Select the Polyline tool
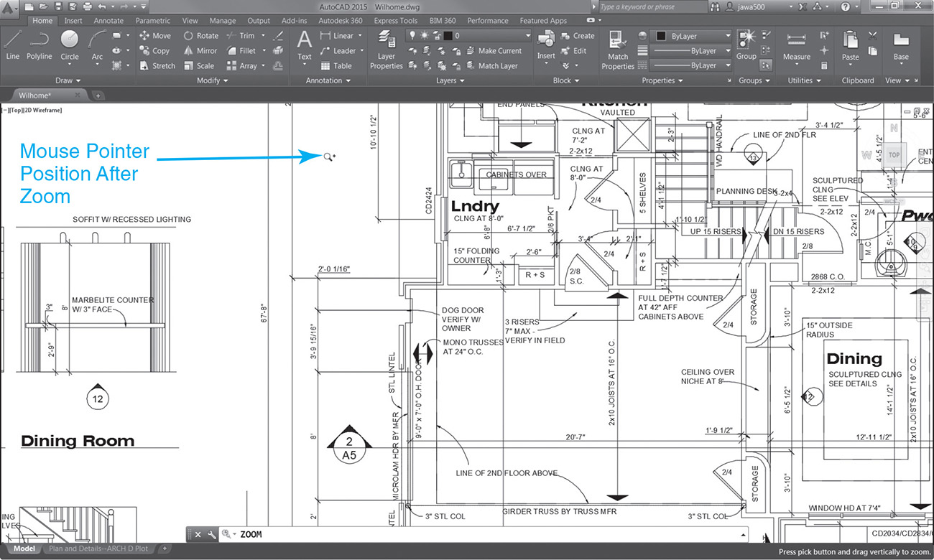Image resolution: width=934 pixels, height=560 pixels. (x=40, y=45)
